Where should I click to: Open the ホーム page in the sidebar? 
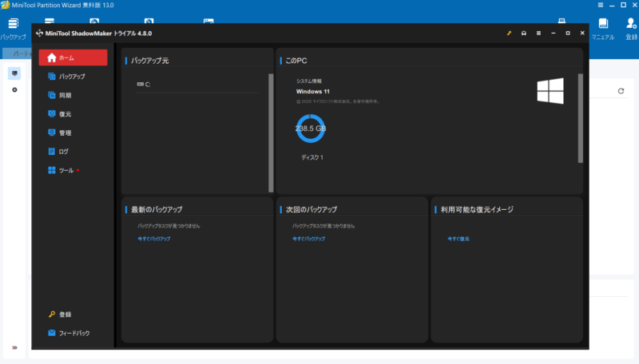72,57
